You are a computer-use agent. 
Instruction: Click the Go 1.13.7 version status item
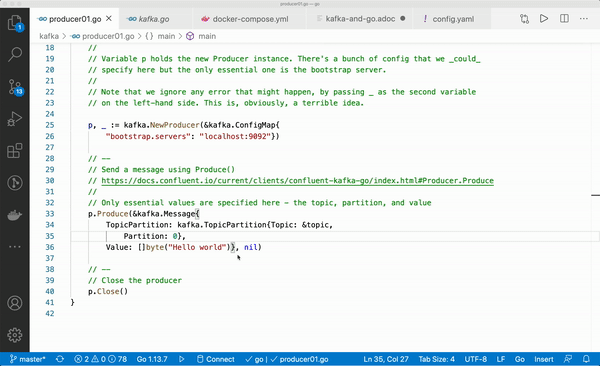152,359
